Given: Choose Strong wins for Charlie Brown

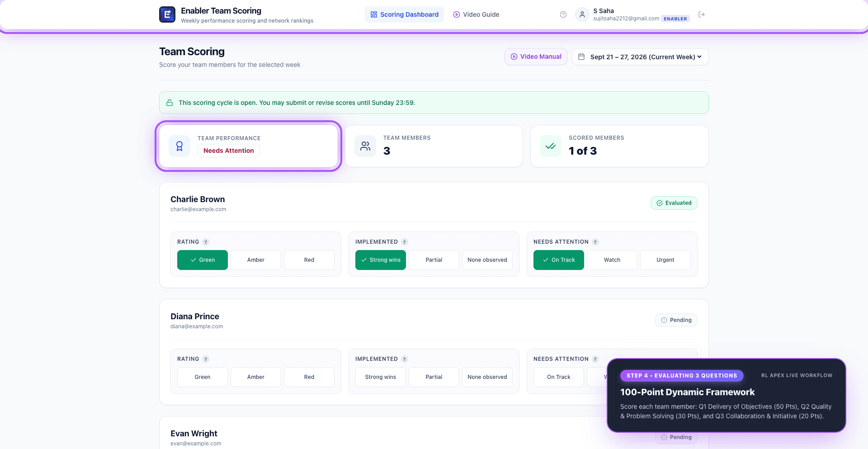Looking at the screenshot, I should tap(381, 260).
